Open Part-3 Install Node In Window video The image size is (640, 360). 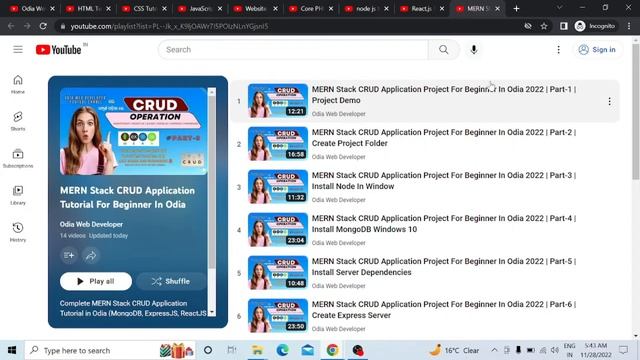443,180
